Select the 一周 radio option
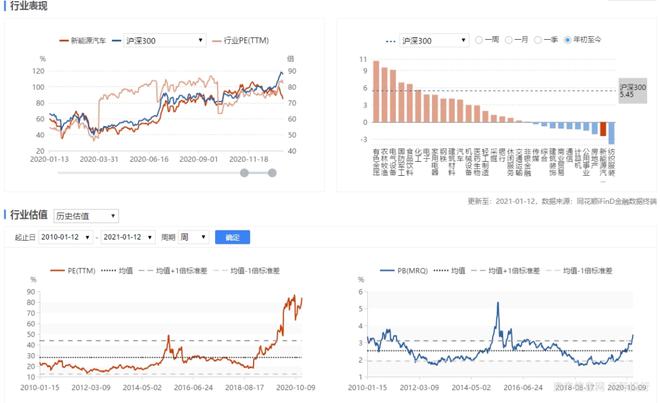Image resolution: width=660 pixels, height=403 pixels. tap(480, 40)
